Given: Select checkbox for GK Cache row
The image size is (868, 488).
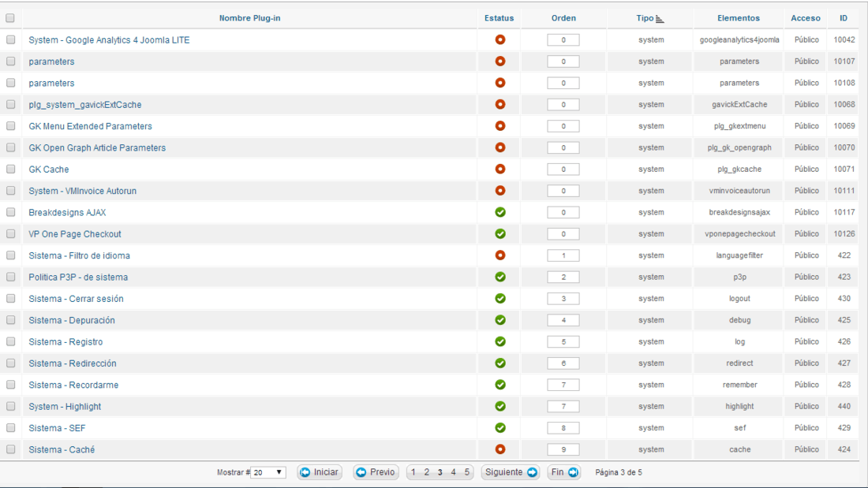Looking at the screenshot, I should (10, 169).
